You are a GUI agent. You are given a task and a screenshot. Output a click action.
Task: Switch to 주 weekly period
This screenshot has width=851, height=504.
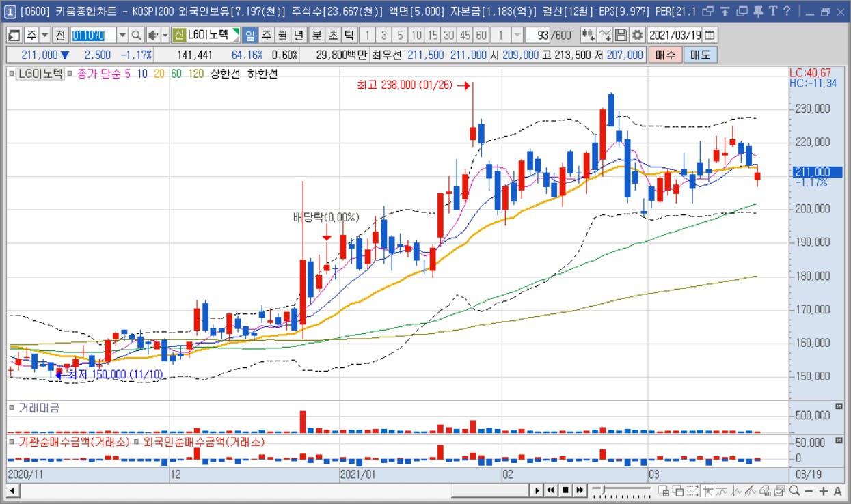pos(266,35)
